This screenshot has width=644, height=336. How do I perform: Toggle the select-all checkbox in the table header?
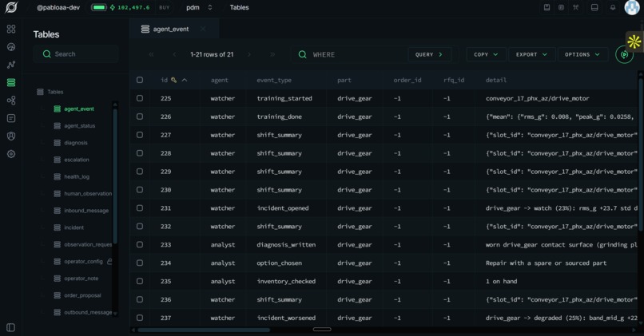(140, 80)
